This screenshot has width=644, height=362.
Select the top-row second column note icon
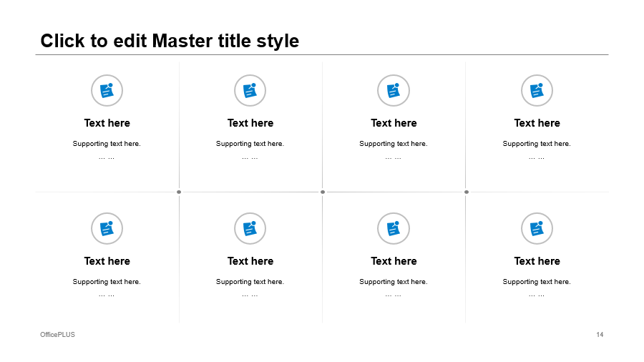(x=250, y=91)
